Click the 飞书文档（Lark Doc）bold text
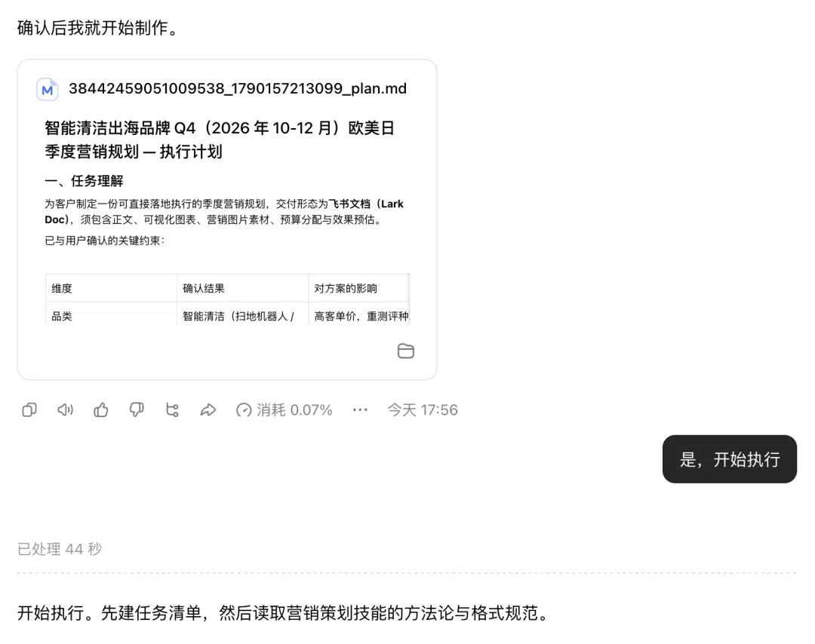The width and height of the screenshot is (815, 644). coord(224,211)
